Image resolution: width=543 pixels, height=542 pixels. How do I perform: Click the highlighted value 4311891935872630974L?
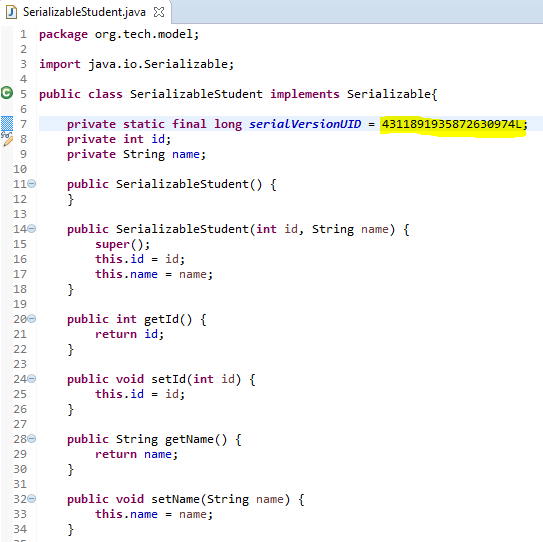[451, 124]
